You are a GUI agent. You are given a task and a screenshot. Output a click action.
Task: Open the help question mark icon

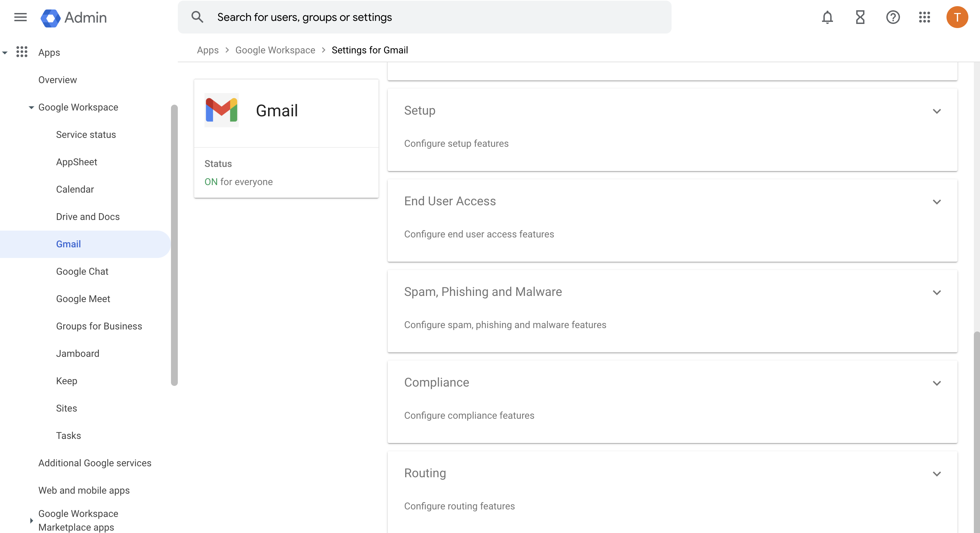tap(892, 17)
